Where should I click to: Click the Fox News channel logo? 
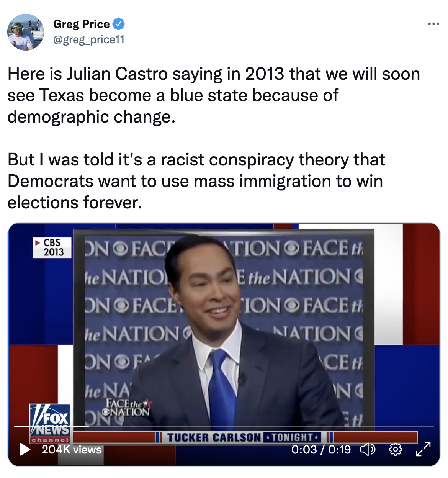coord(50,423)
